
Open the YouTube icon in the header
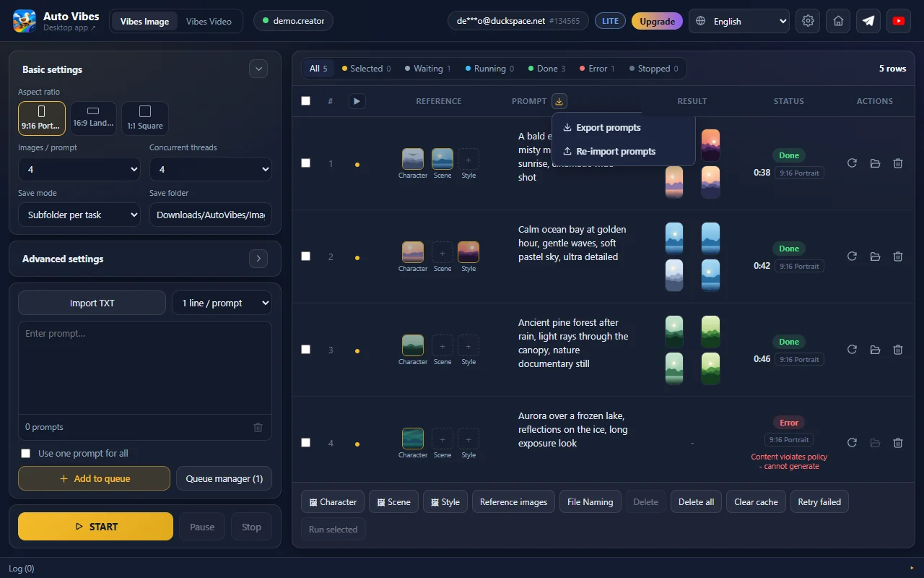pos(899,21)
